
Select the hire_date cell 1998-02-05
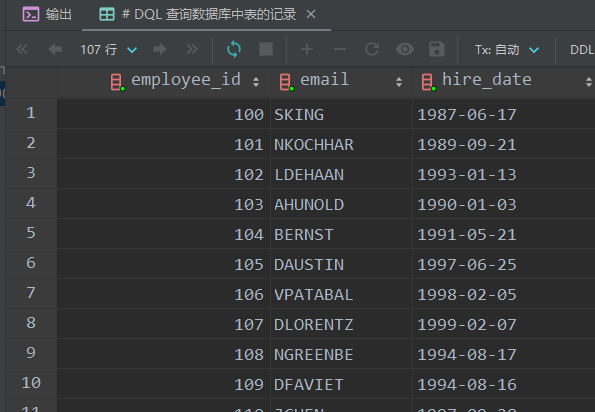[504, 294]
